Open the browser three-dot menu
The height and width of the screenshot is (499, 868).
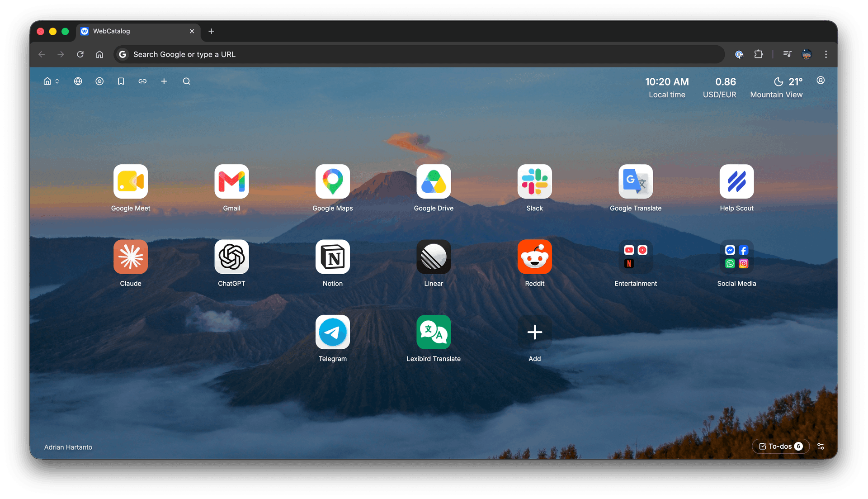click(x=826, y=54)
